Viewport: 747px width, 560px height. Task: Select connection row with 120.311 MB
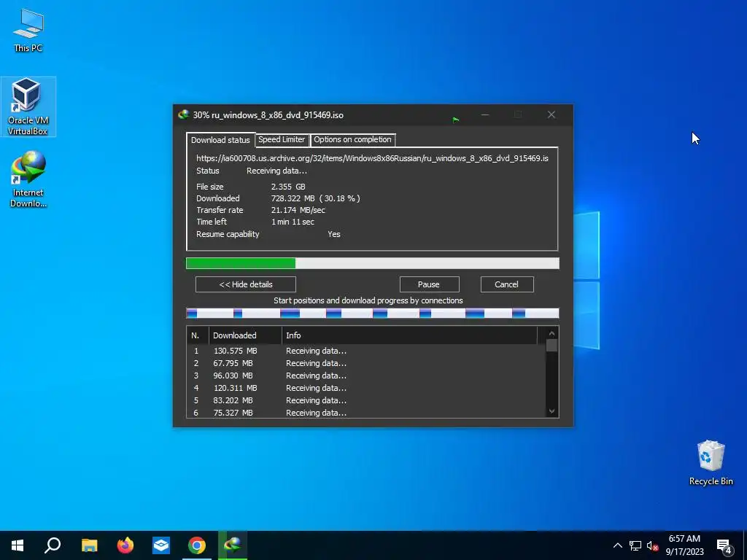click(x=366, y=388)
